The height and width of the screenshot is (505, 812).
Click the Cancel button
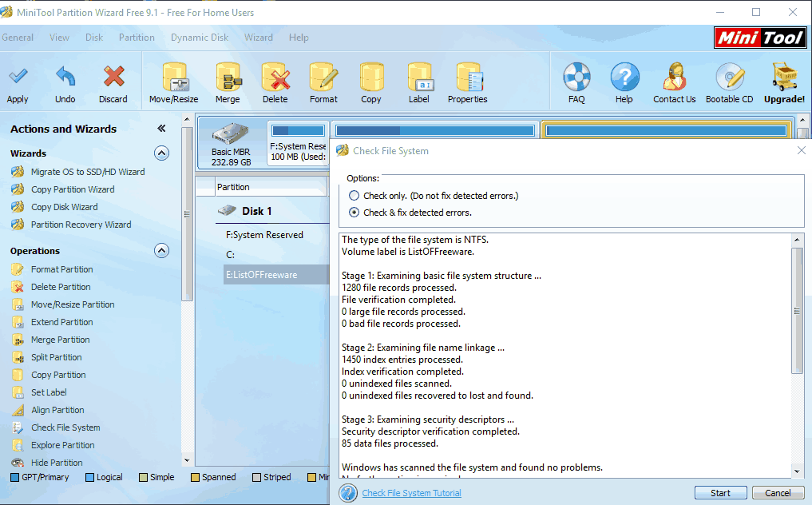(778, 493)
